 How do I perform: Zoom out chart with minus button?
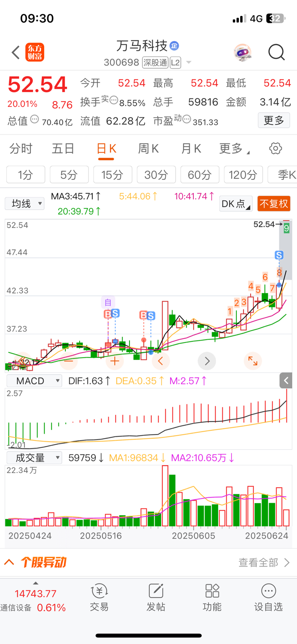point(68,361)
